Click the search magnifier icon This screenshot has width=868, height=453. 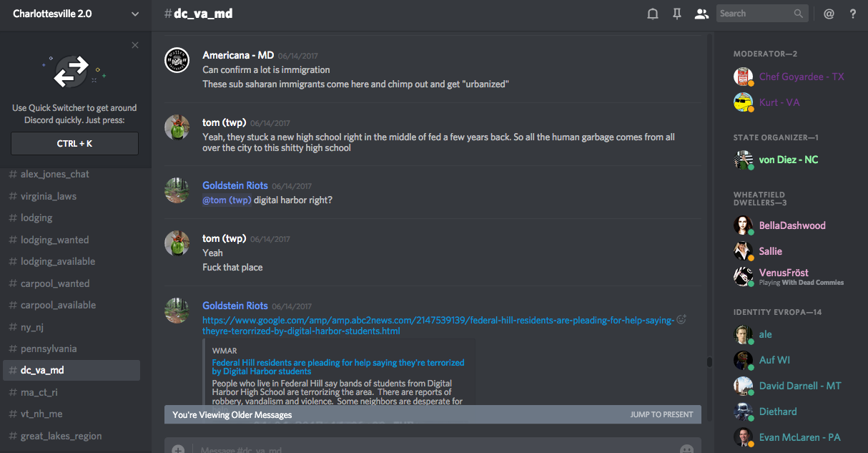pyautogui.click(x=799, y=14)
